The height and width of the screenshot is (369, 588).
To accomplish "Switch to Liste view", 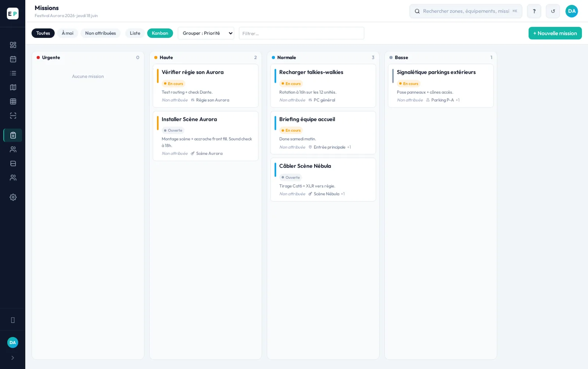I will [135, 33].
